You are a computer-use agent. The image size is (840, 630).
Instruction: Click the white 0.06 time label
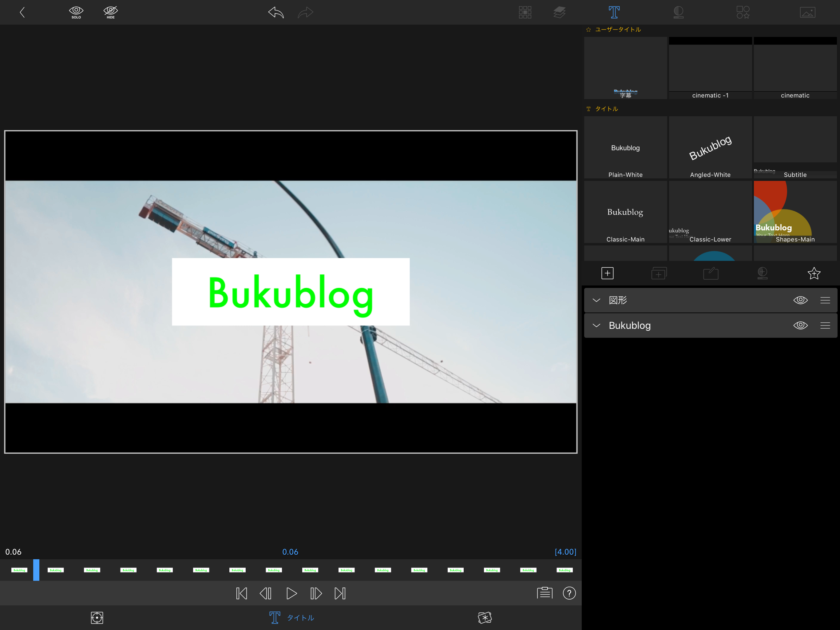coord(13,552)
